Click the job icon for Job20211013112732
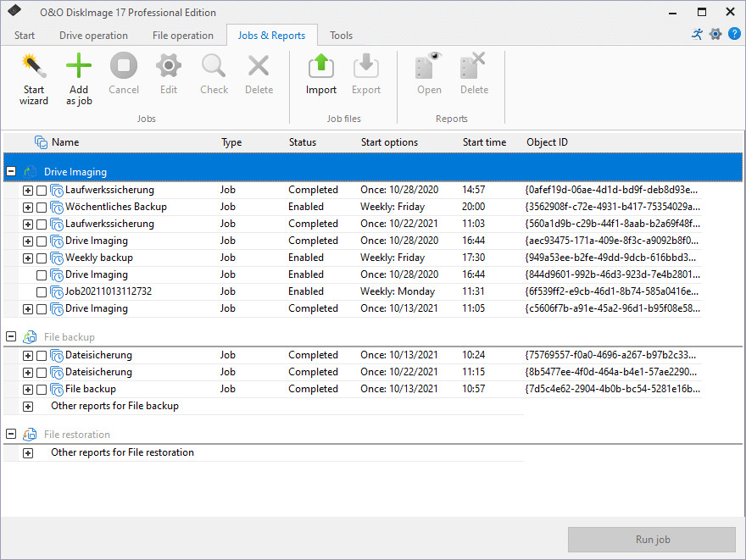 point(57,292)
